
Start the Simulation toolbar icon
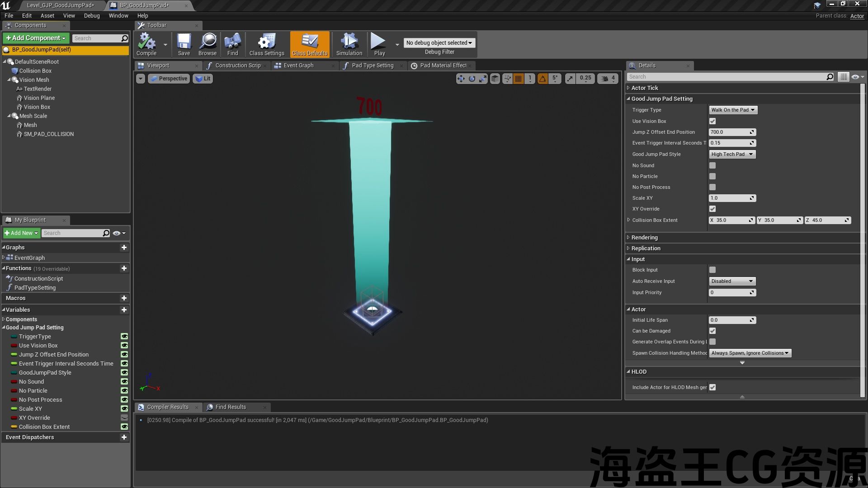click(349, 44)
